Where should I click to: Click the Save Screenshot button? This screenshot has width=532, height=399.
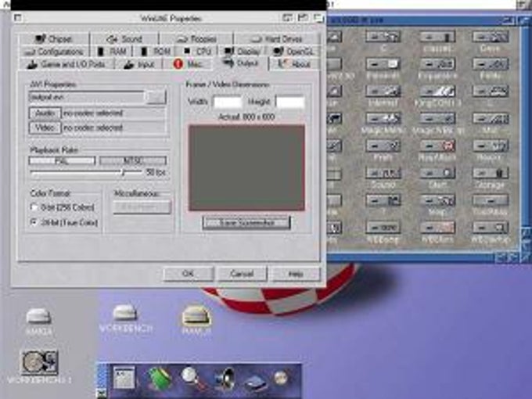246,223
